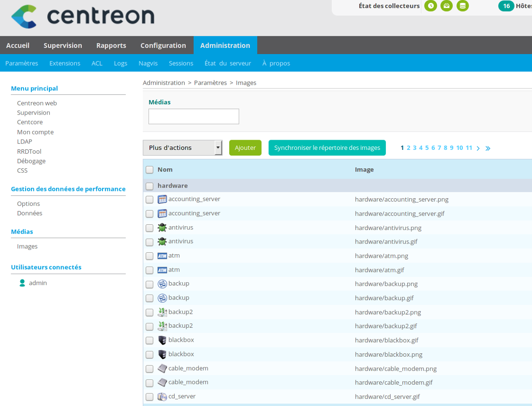Check the blackbox.gif row checkbox
This screenshot has width=532, height=406.
(149, 340)
